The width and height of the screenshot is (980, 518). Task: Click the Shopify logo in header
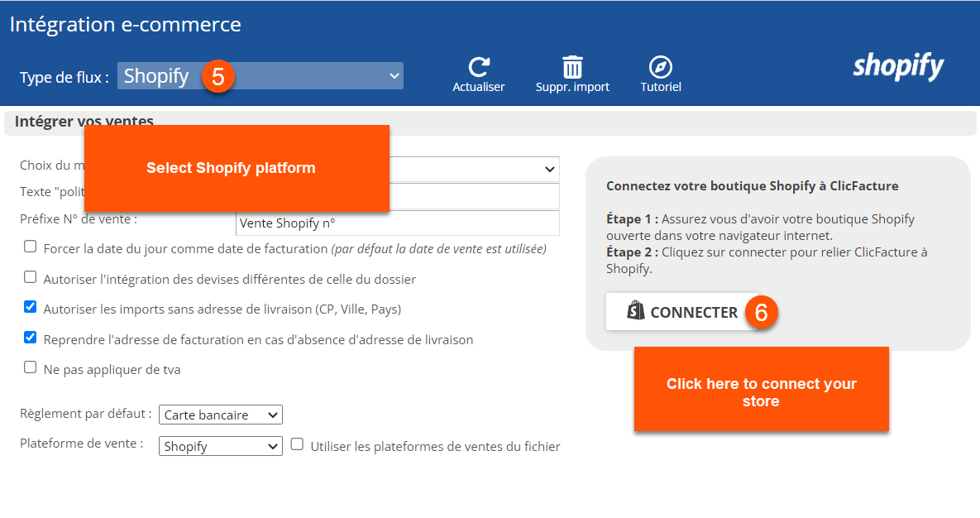click(x=898, y=66)
